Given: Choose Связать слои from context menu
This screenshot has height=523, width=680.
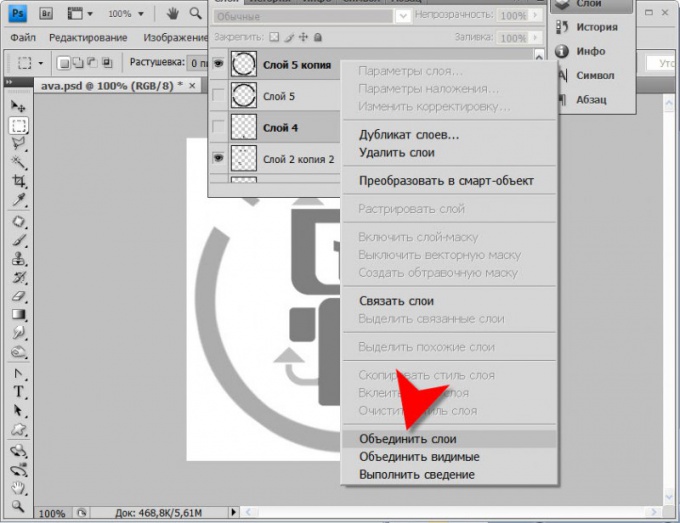Looking at the screenshot, I should click(x=449, y=301).
